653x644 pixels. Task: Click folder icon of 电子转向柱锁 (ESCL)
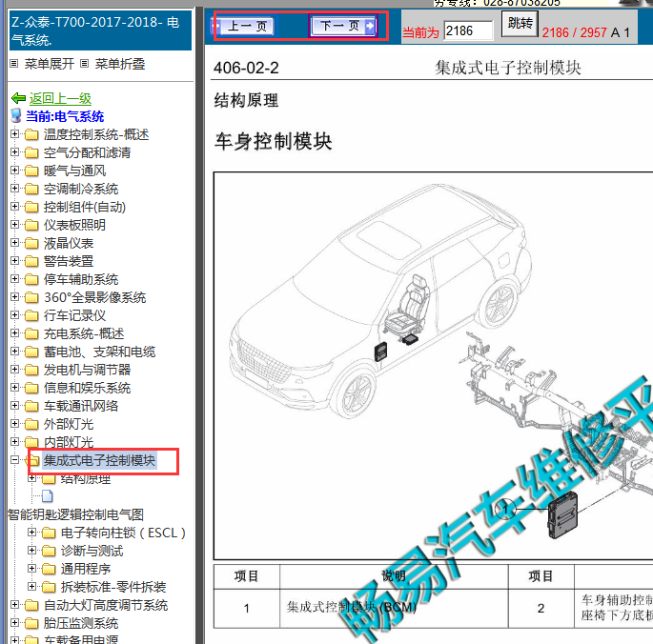click(49, 533)
